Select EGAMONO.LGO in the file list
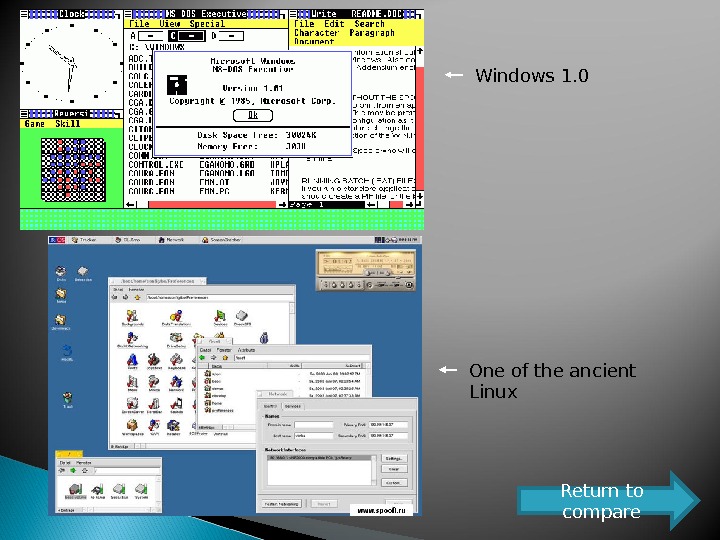 coord(227,174)
